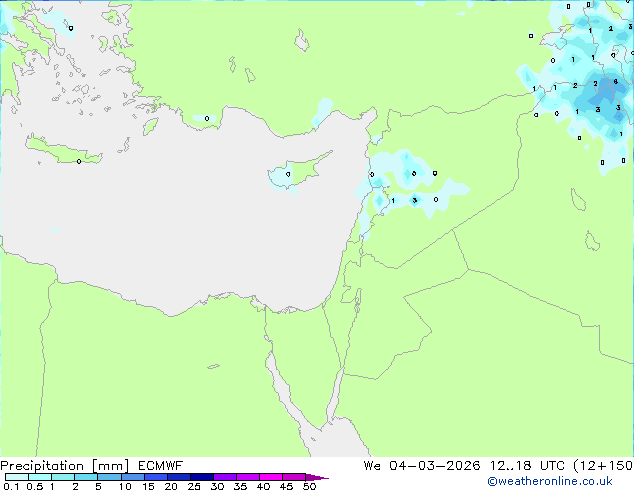Click the 'We 04-03-2026' date text
This screenshot has width=634, height=490.
click(422, 466)
